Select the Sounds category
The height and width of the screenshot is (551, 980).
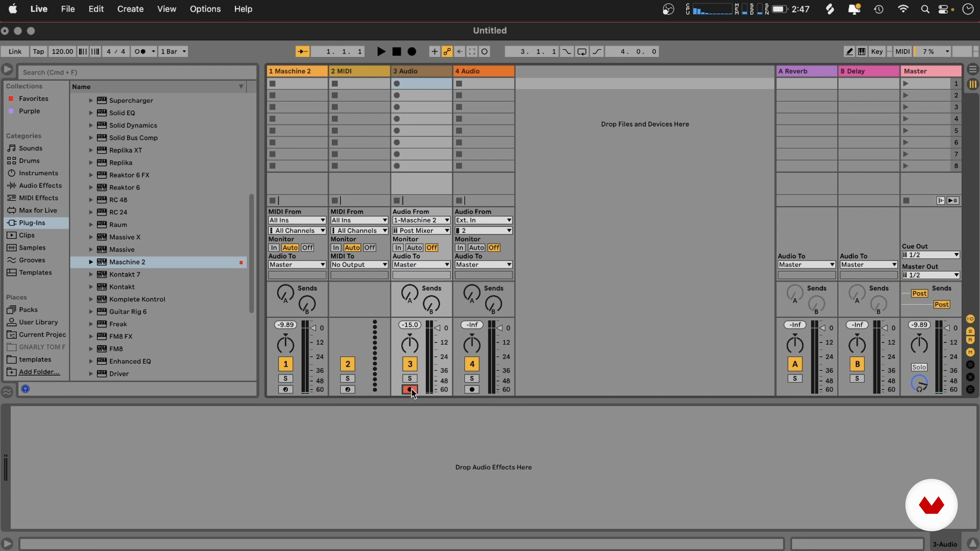coord(30,148)
